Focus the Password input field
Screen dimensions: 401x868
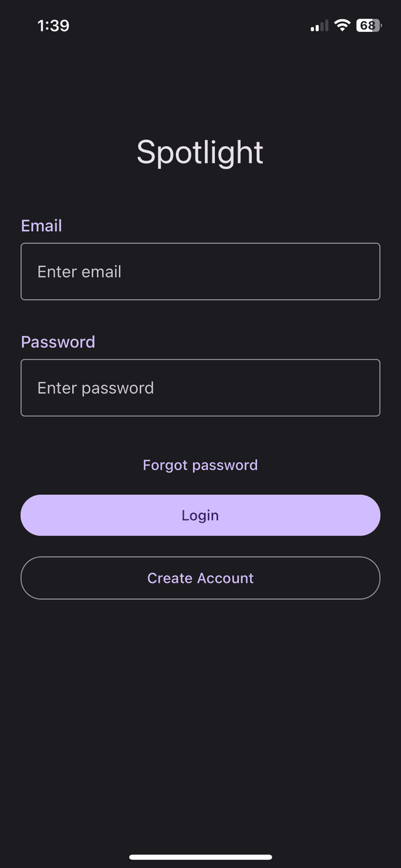200,387
